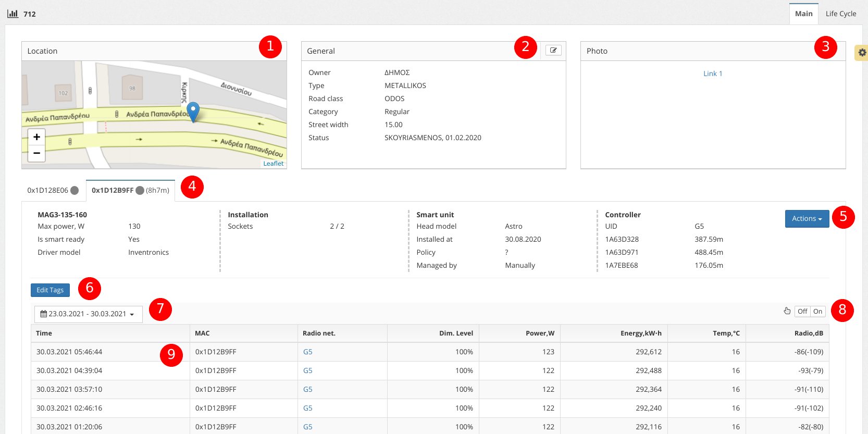This screenshot has width=868, height=434.
Task: Click the edit icon in General panel
Action: (553, 51)
